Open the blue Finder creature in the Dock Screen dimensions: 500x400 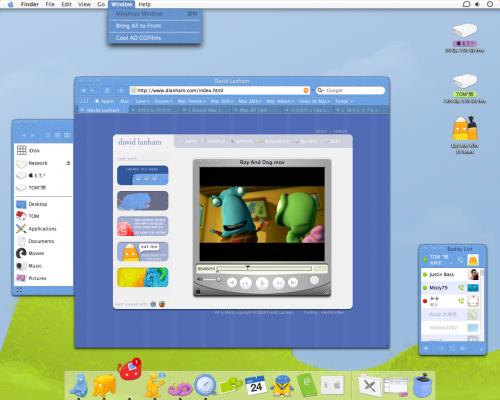pos(79,385)
